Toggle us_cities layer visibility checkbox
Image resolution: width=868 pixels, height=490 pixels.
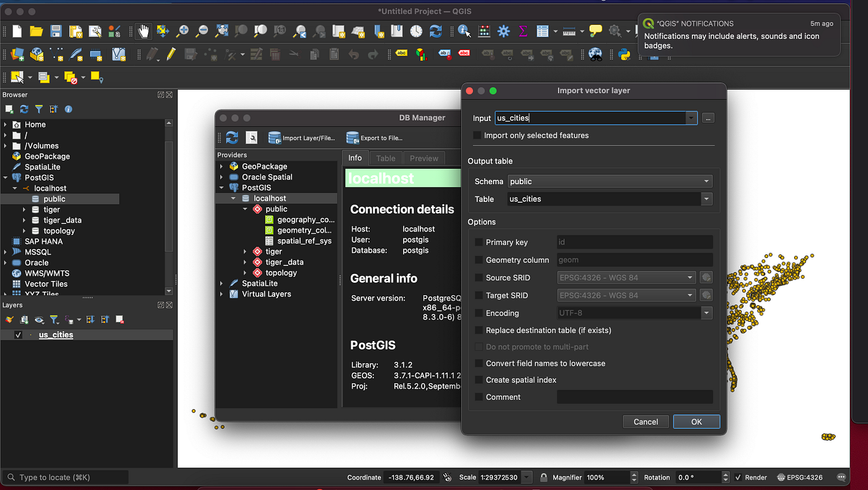coord(18,335)
